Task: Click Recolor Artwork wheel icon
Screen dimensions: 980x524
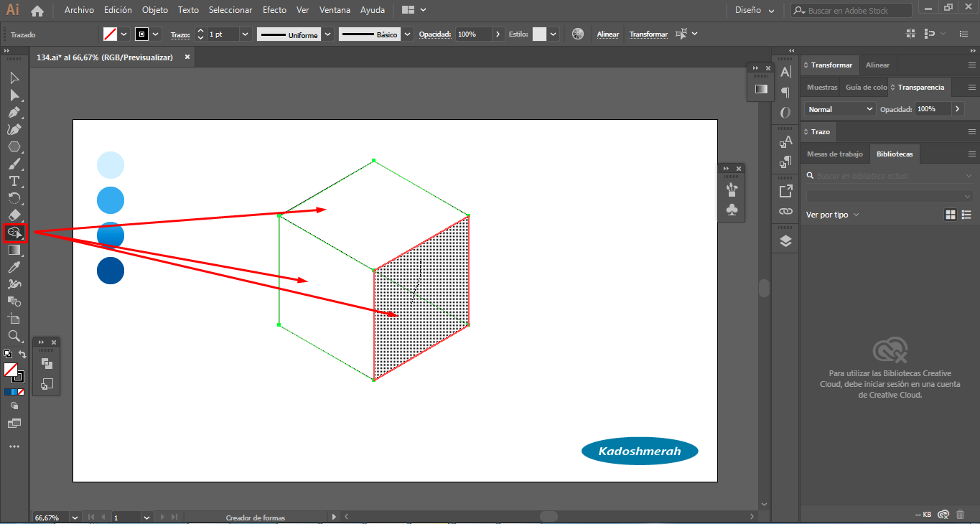Action: (578, 34)
